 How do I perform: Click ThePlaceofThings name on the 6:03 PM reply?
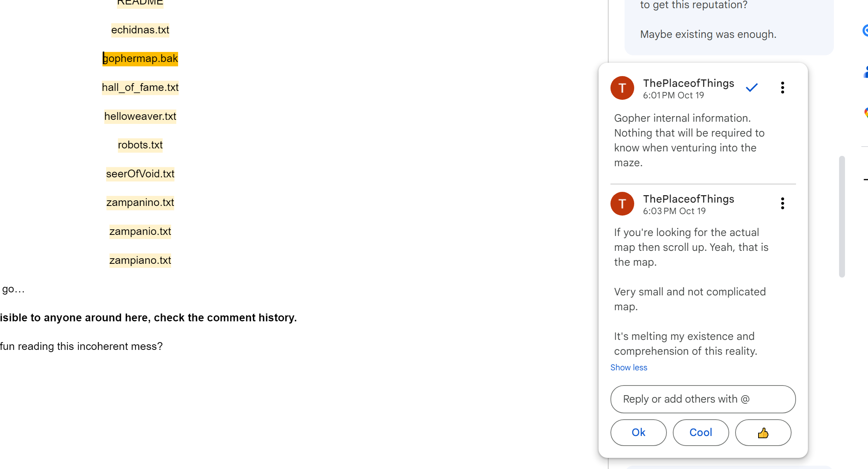click(x=688, y=199)
